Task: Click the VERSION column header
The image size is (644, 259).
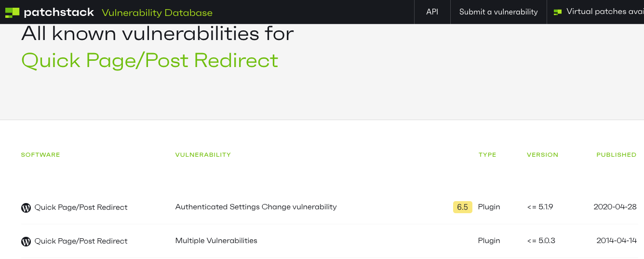Action: 542,155
